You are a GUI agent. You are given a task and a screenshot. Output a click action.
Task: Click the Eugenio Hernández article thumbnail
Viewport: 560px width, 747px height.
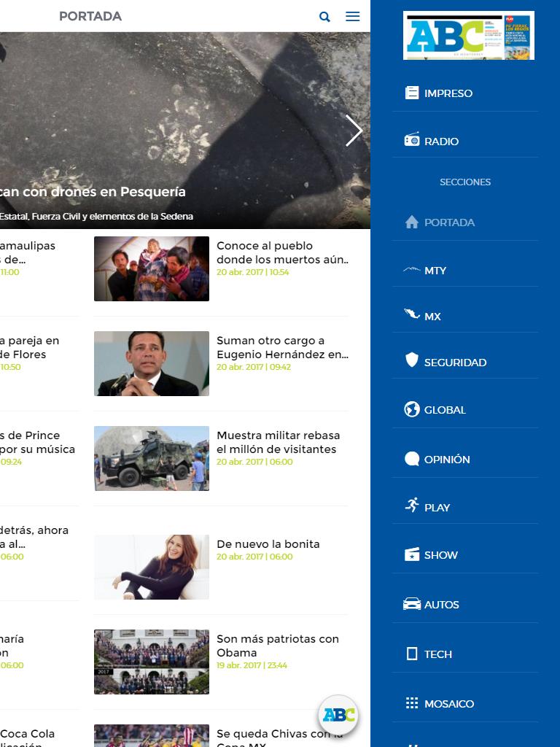152,363
